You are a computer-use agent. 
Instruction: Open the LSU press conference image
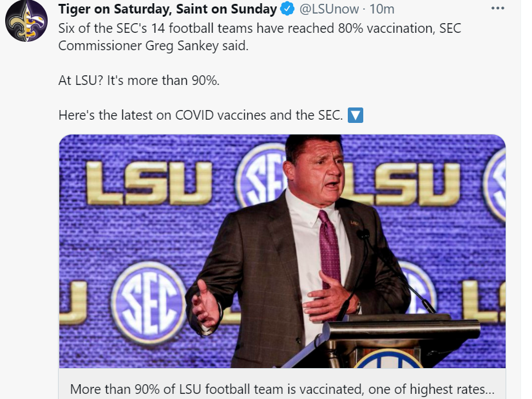point(282,251)
